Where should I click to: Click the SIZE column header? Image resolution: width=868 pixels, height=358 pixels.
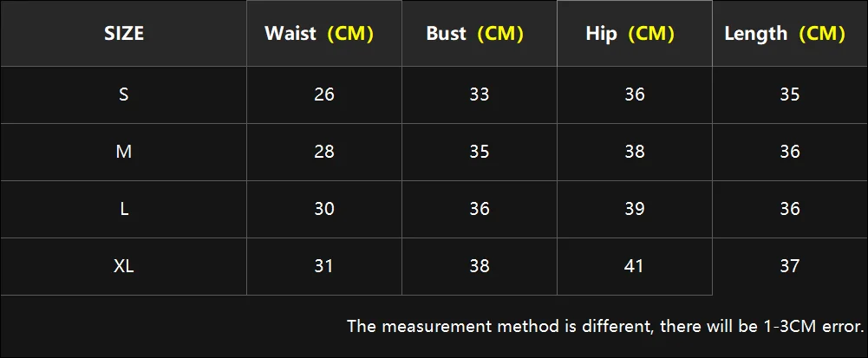click(124, 34)
